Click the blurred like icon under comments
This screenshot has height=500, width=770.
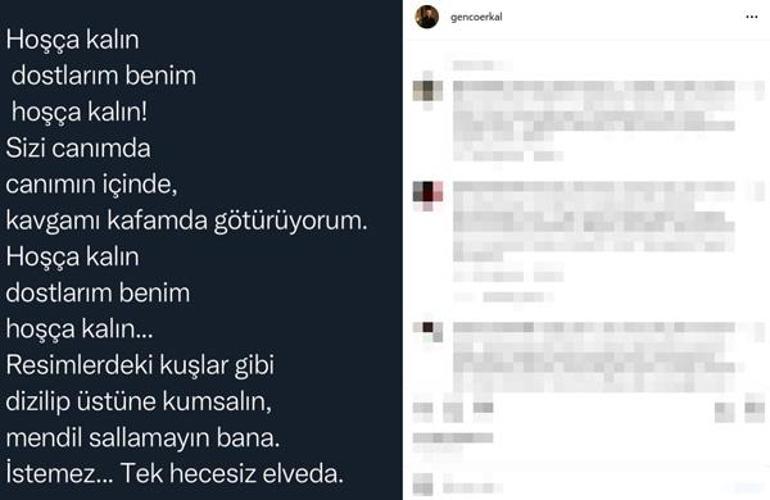pyautogui.click(x=425, y=409)
